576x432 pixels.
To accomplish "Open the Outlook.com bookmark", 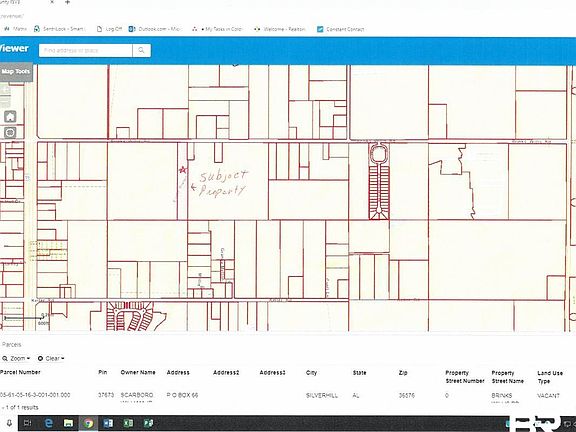I will (x=154, y=29).
